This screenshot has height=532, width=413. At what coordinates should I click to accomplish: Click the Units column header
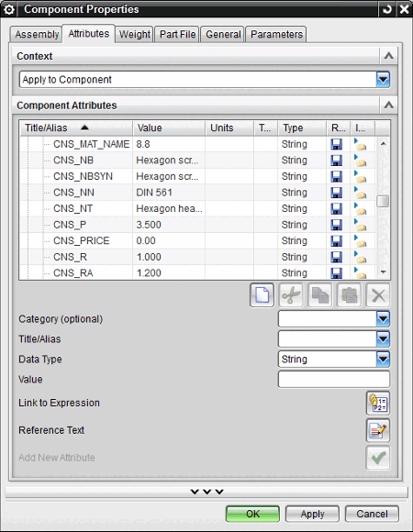pos(229,127)
